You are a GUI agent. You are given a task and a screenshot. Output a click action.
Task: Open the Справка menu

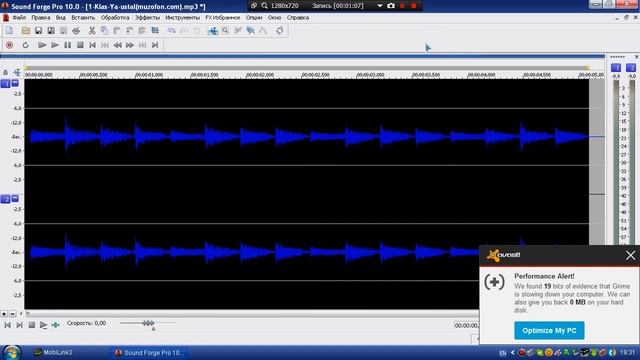[x=298, y=18]
